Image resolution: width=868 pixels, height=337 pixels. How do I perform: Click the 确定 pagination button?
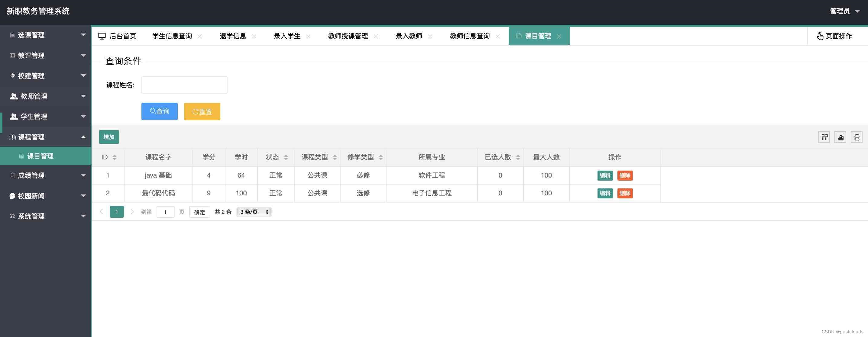click(x=199, y=212)
